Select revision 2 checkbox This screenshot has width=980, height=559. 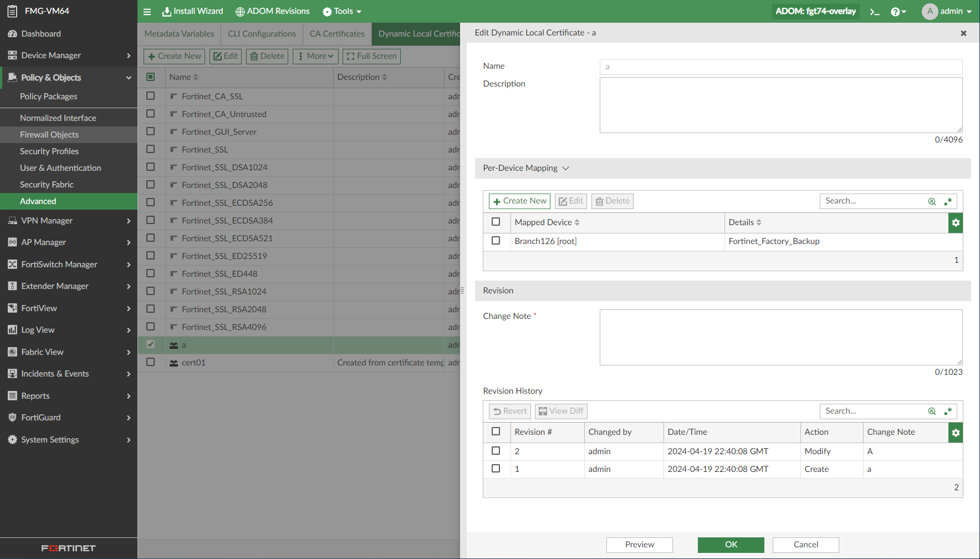tap(496, 451)
